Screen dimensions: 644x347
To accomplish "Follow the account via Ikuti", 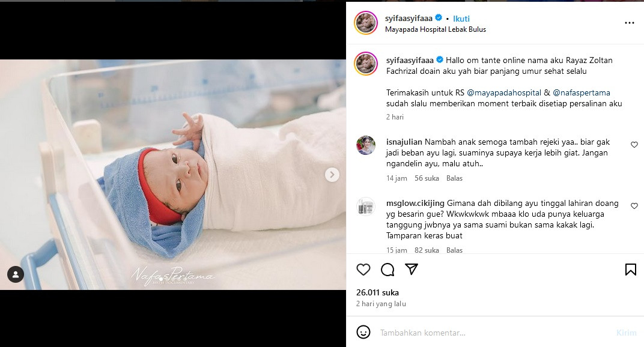I will (461, 19).
